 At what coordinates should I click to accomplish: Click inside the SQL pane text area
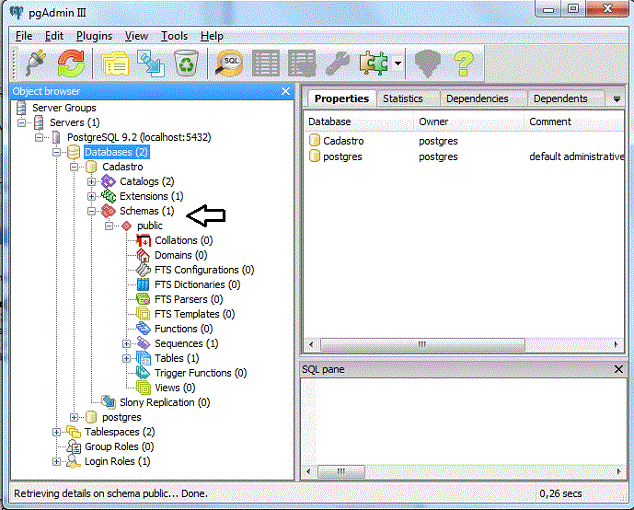coord(464,421)
